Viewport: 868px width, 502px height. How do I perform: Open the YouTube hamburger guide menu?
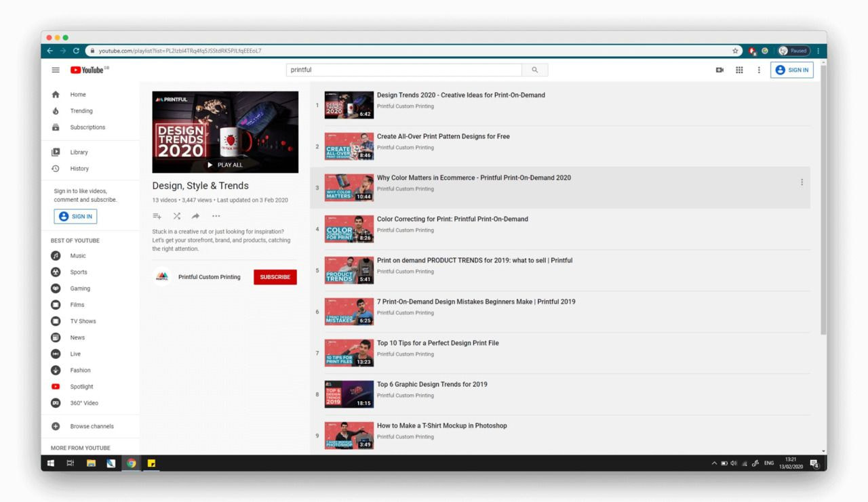point(56,70)
